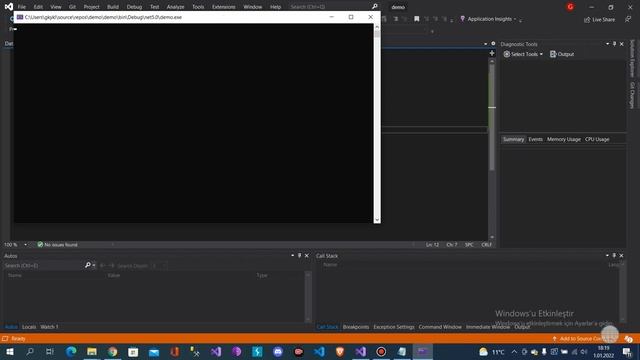Open the Send Feedback icon
Image resolution: width=640 pixels, height=360 pixels.
[628, 19]
